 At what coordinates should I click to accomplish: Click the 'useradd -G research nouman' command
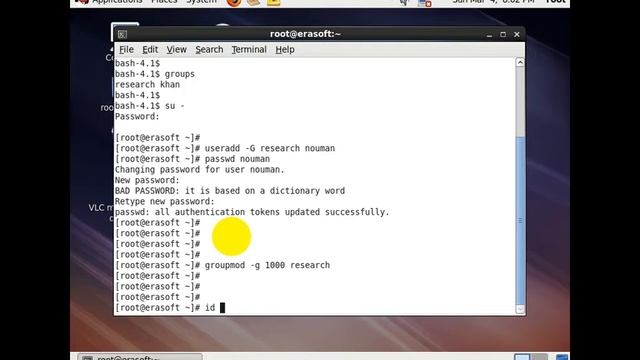[270, 148]
